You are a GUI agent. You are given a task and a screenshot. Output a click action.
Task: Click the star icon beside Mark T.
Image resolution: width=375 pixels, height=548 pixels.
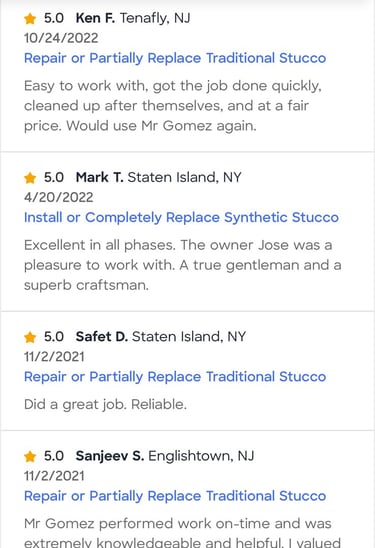pos(30,178)
